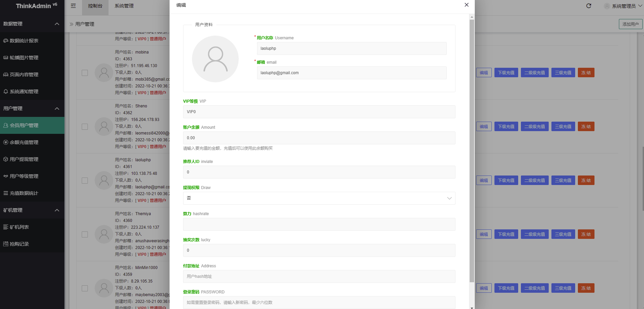
Task: Close the edit dialog with the X icon
Action: [467, 5]
